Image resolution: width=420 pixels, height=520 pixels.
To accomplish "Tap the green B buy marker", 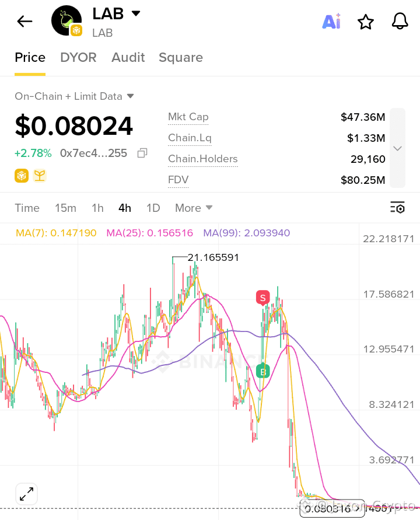I will coord(263,371).
